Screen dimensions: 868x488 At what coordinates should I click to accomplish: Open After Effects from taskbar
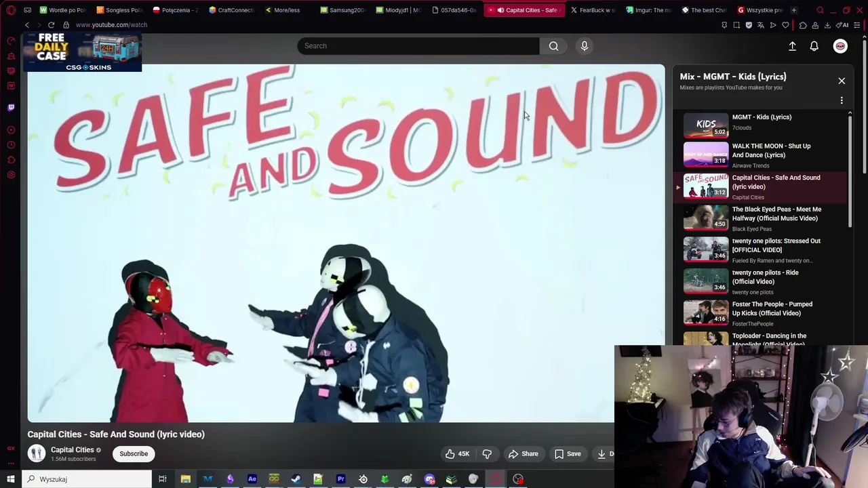pos(252,479)
